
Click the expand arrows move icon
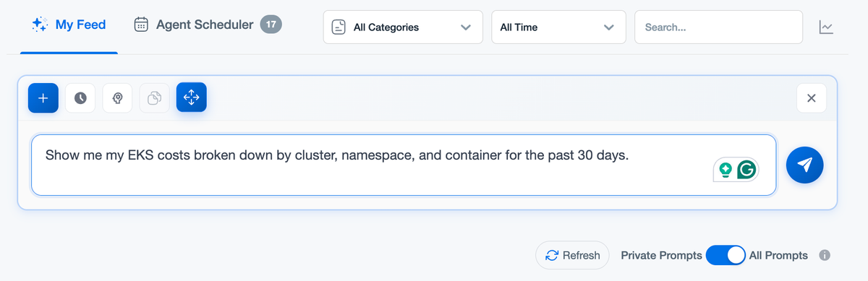192,98
